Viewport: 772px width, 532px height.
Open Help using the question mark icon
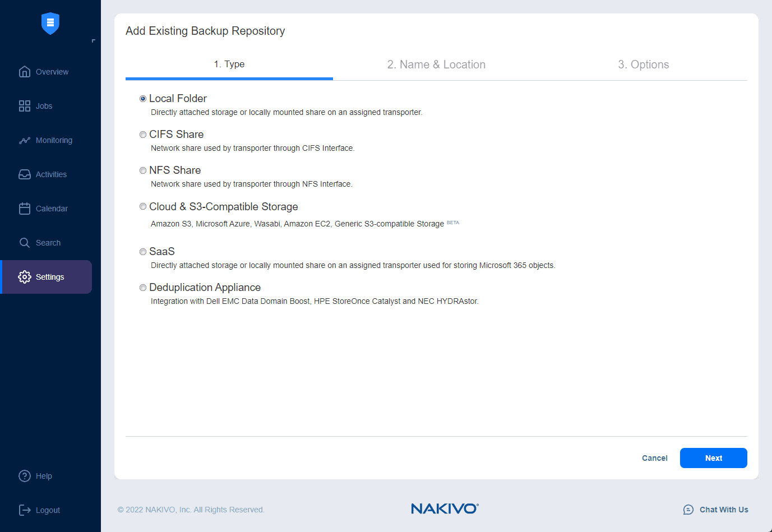point(25,475)
